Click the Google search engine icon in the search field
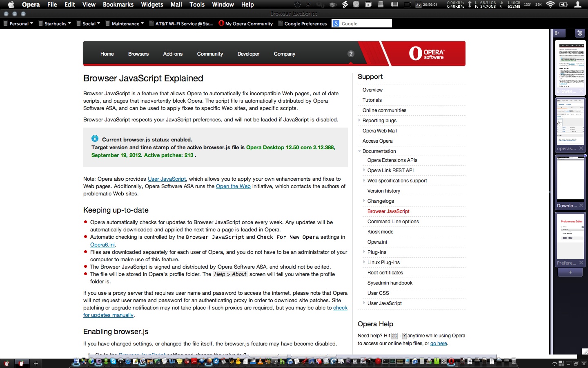The image size is (588, 368). point(336,23)
